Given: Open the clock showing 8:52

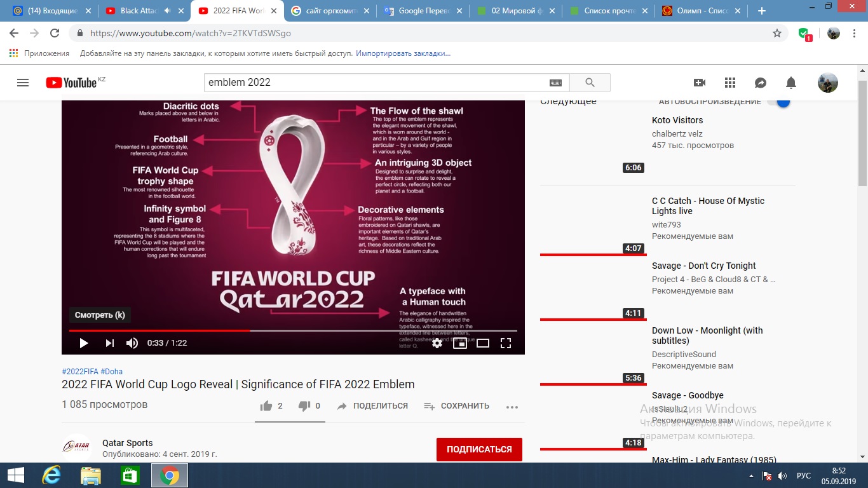Looking at the screenshot, I should point(839,475).
